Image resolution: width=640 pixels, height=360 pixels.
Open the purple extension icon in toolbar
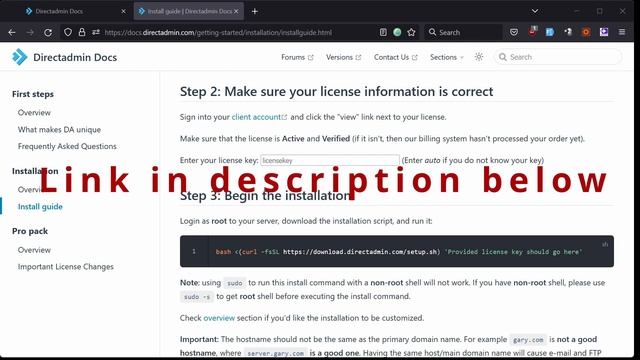(x=604, y=32)
